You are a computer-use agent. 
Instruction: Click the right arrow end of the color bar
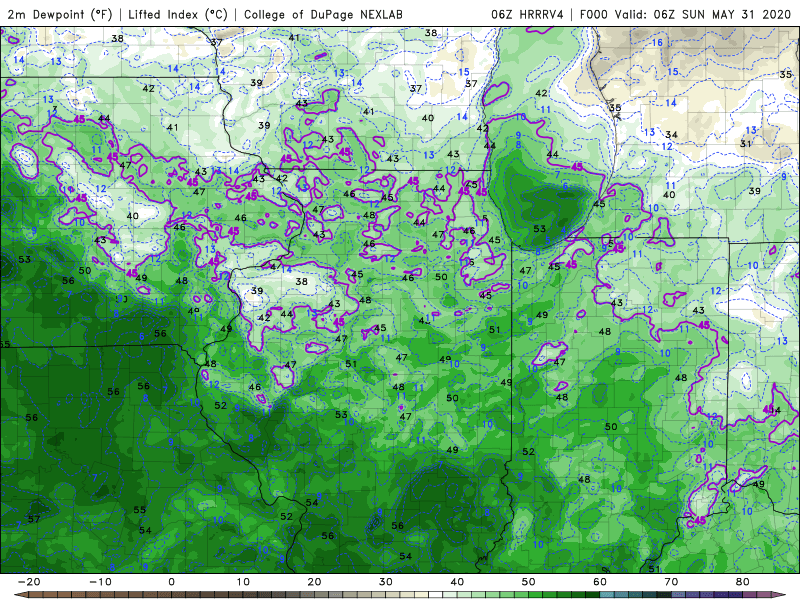tap(780, 595)
